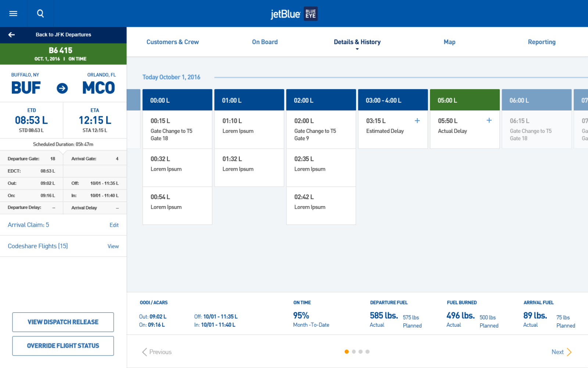
Task: Click the Next chevron arrow
Action: (569, 352)
